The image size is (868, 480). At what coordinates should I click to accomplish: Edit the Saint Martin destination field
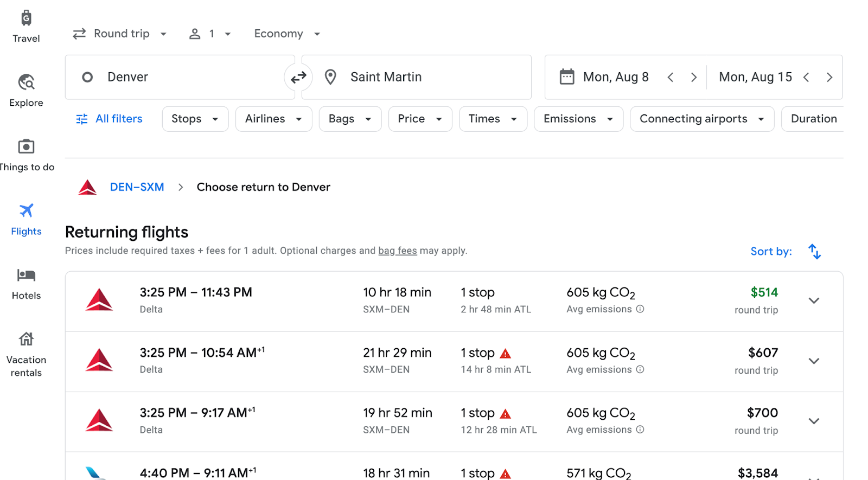(417, 77)
